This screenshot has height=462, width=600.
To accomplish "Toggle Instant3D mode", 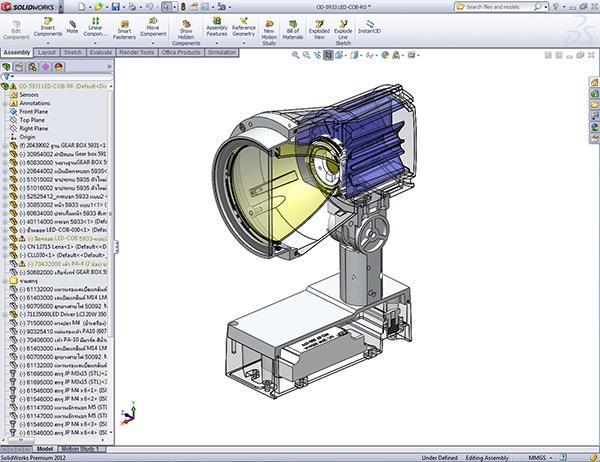I will (x=369, y=27).
